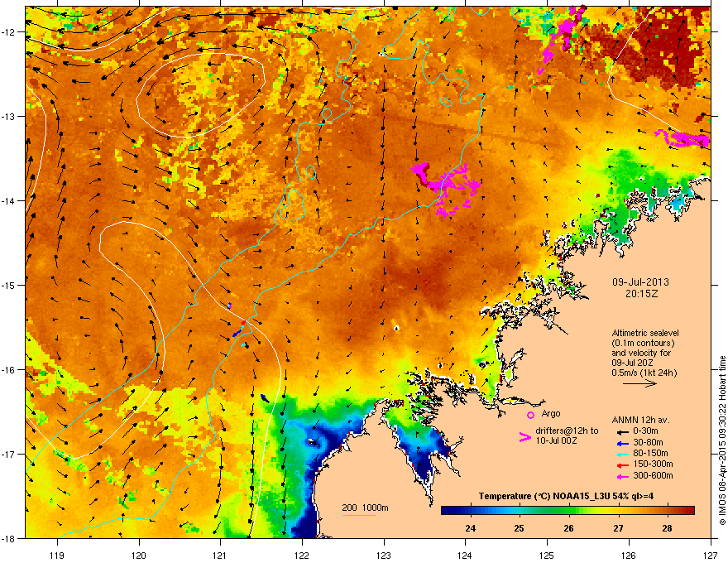Click the '09-Jul-2013' date label
Screen dimensions: 728x563
(640, 282)
